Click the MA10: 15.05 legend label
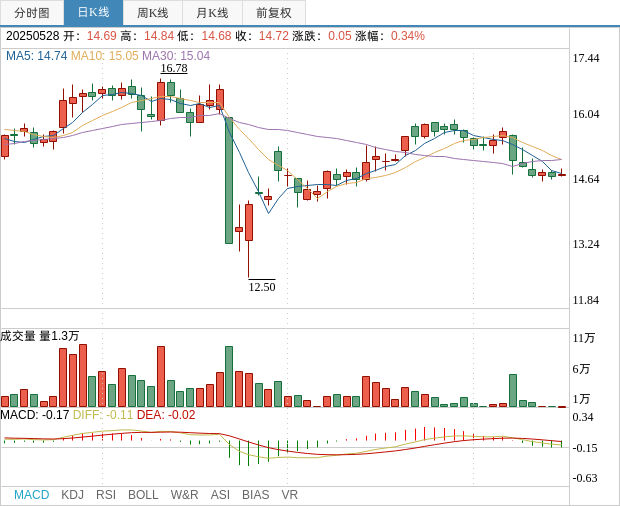Image resolution: width=620 pixels, height=506 pixels. pyautogui.click(x=104, y=56)
